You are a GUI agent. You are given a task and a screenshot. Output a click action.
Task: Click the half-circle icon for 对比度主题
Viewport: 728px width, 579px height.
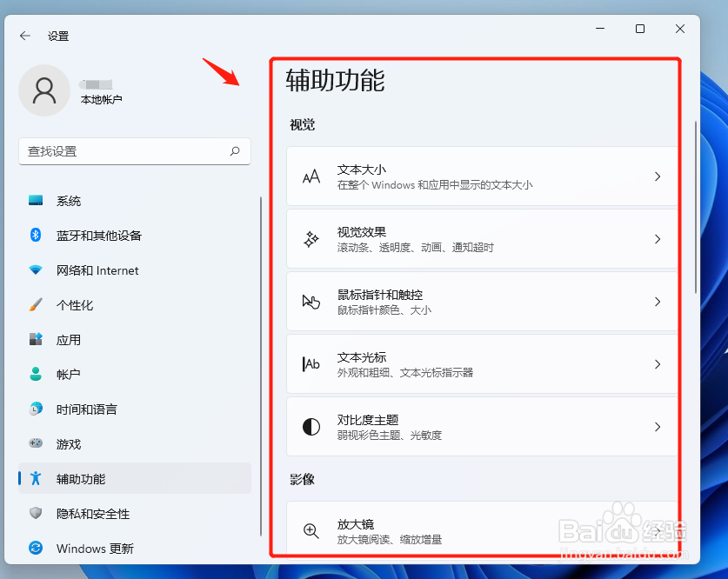point(311,427)
